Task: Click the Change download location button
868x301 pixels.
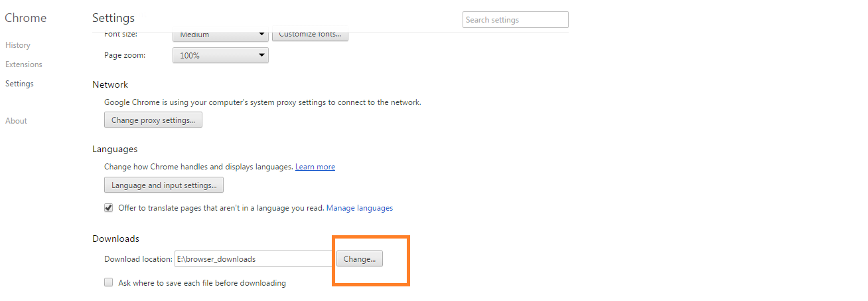Action: coord(359,259)
